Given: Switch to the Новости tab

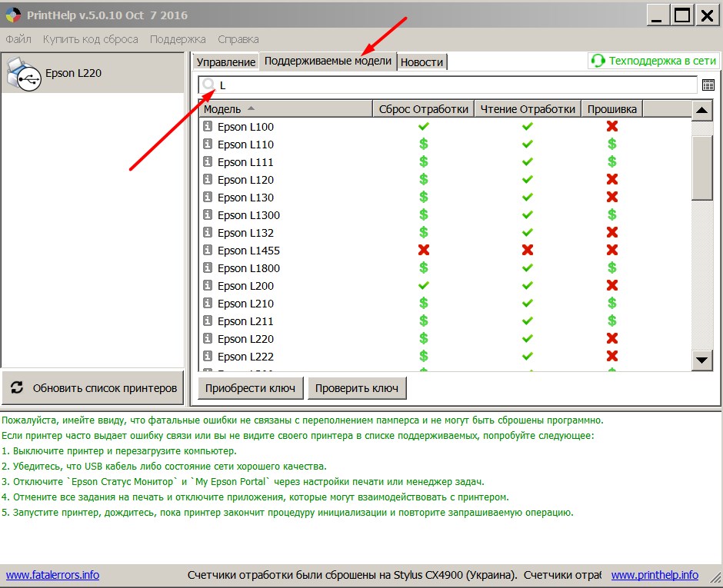Looking at the screenshot, I should point(421,61).
